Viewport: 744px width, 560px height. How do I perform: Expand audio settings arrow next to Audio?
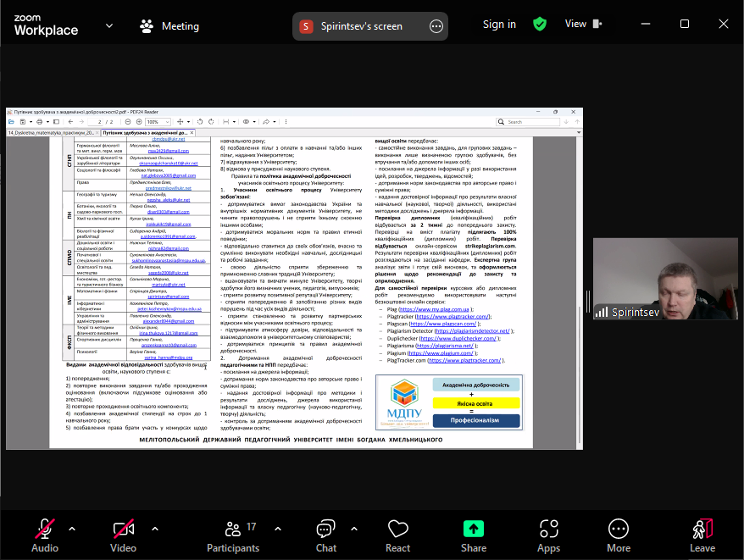pyautogui.click(x=72, y=529)
